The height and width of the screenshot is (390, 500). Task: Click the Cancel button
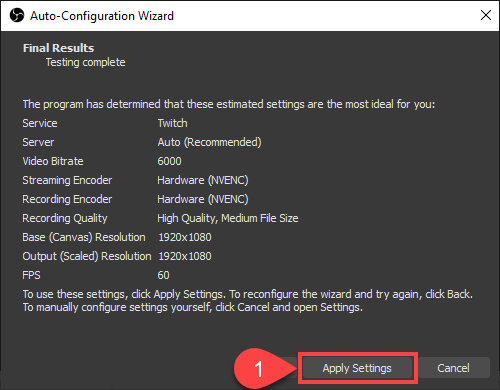(453, 368)
